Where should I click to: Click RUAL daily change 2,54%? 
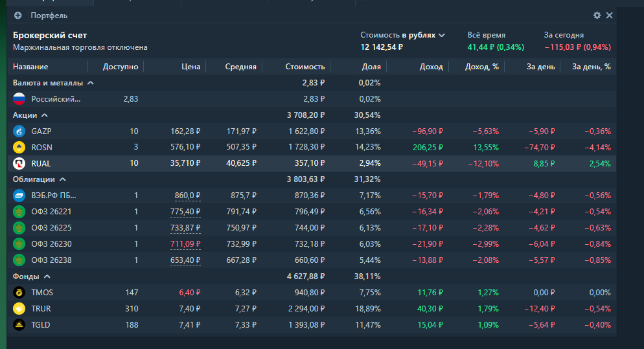600,163
